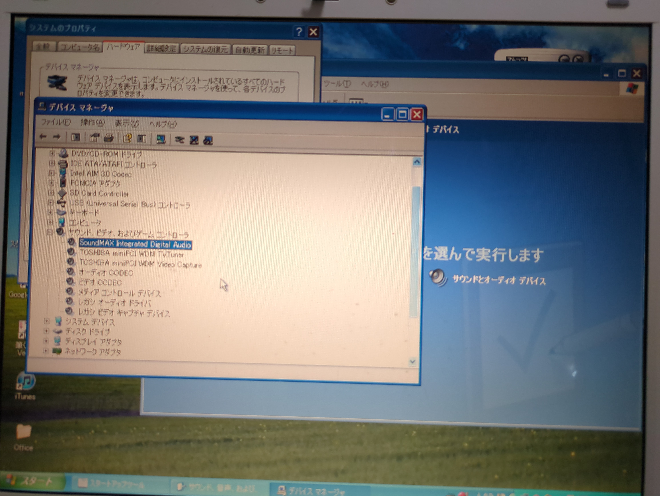Click the yellow Help toolbar icon in Device Manager
This screenshot has height=496, width=660.
[127, 138]
